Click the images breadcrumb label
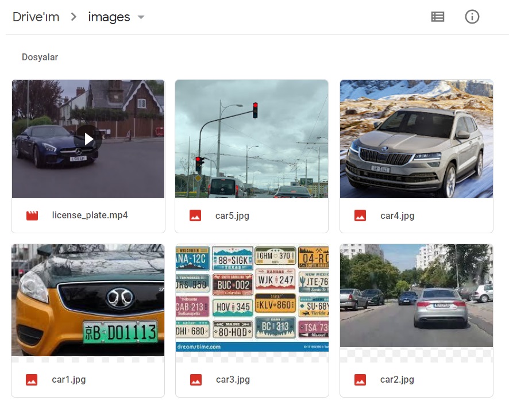This screenshot has height=420, width=509. pyautogui.click(x=109, y=17)
